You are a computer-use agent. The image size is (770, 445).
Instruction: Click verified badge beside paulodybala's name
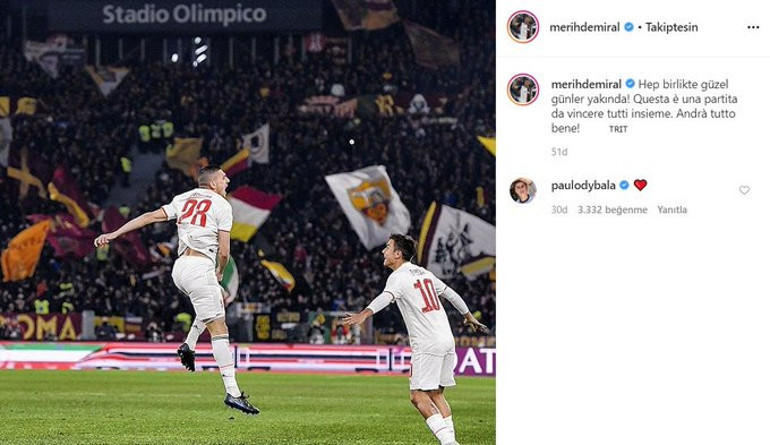[624, 185]
